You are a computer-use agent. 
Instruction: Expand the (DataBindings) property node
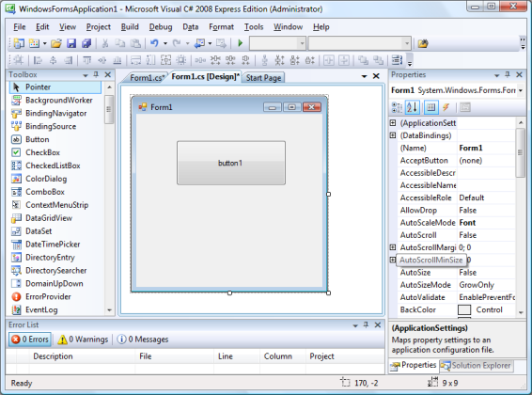point(393,135)
